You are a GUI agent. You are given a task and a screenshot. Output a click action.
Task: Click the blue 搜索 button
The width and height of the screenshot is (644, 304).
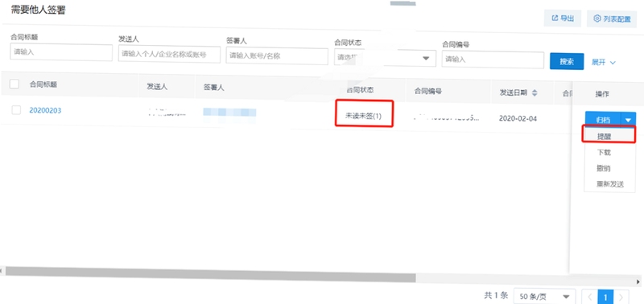click(x=567, y=62)
